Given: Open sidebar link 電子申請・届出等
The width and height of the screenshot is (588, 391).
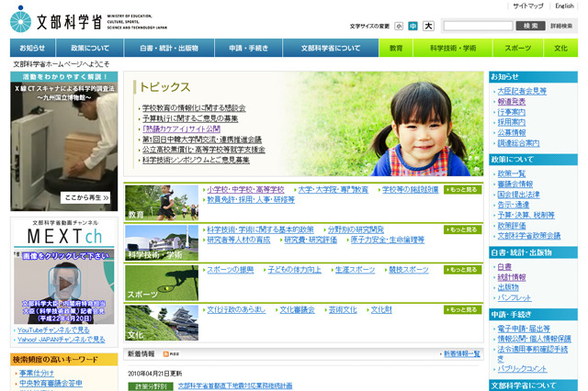Looking at the screenshot, I should 524,329.
